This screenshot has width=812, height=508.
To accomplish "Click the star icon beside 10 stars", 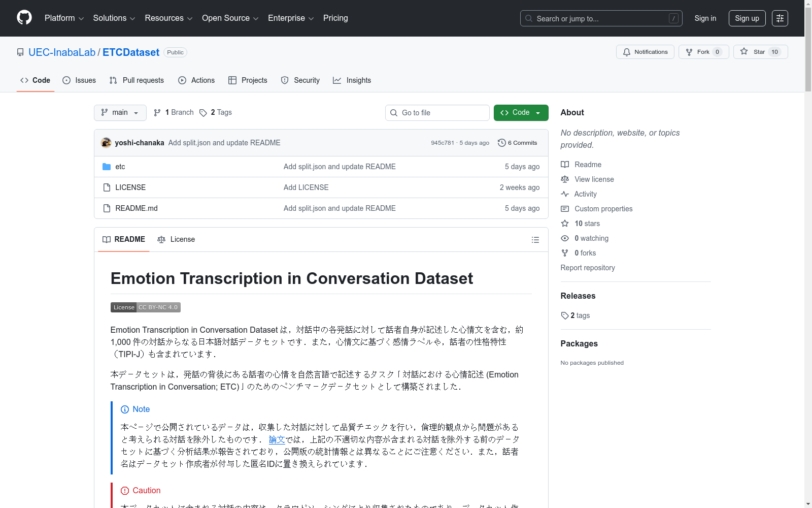I will tap(565, 224).
